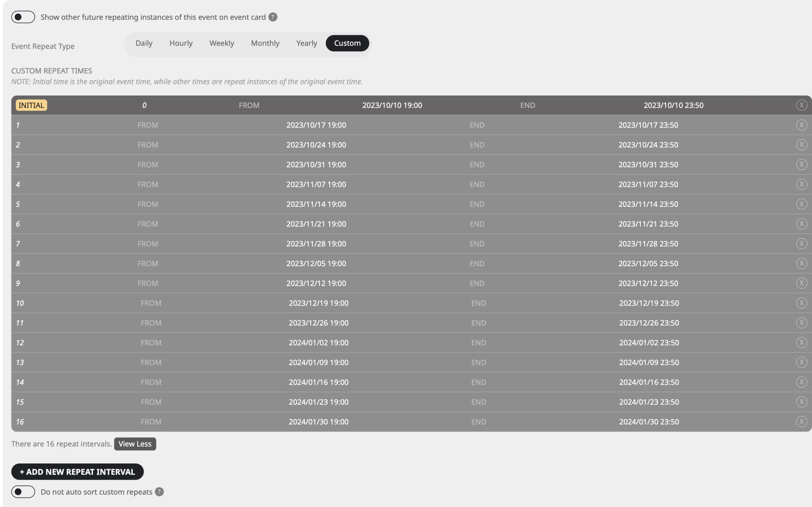This screenshot has height=507, width=812.
Task: Collapse list with View Less button
Action: coord(135,444)
